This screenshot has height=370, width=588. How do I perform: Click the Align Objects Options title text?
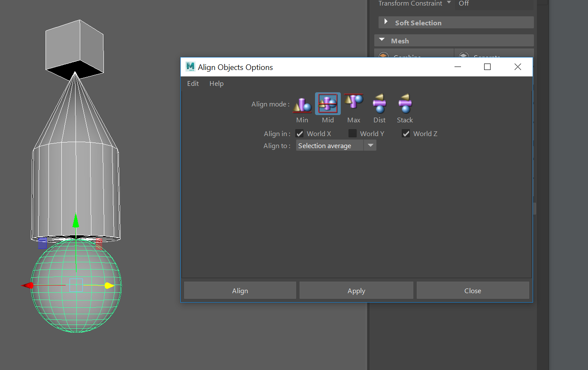click(x=235, y=67)
